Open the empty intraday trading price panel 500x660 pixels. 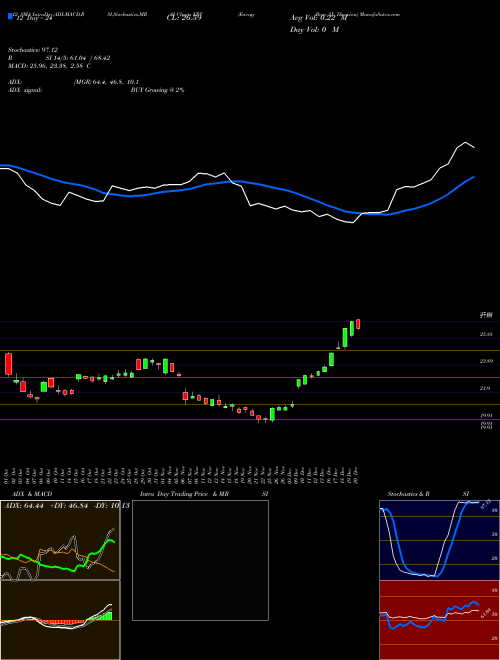pos(200,560)
